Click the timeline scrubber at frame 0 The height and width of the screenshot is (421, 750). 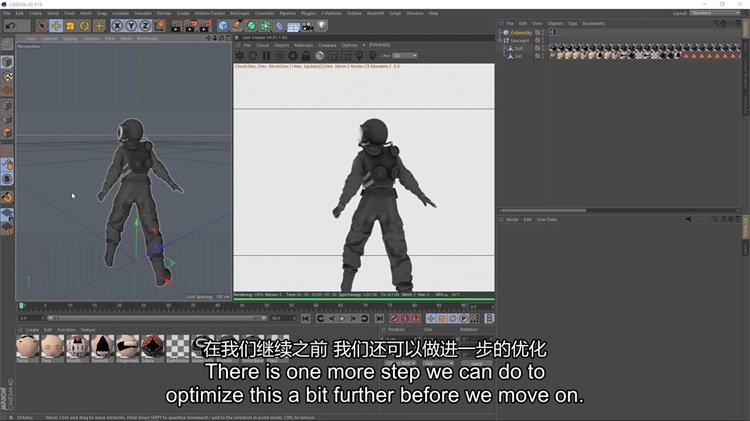[21, 306]
